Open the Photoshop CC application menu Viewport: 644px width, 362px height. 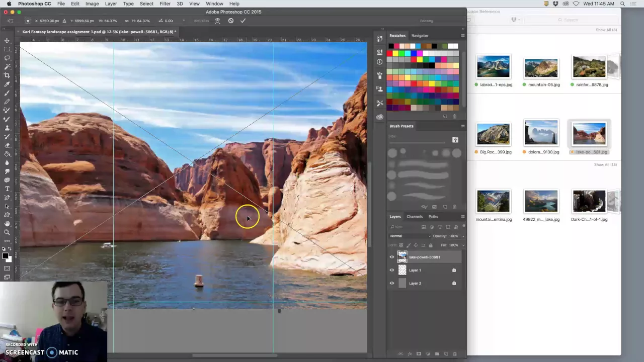[x=35, y=4]
